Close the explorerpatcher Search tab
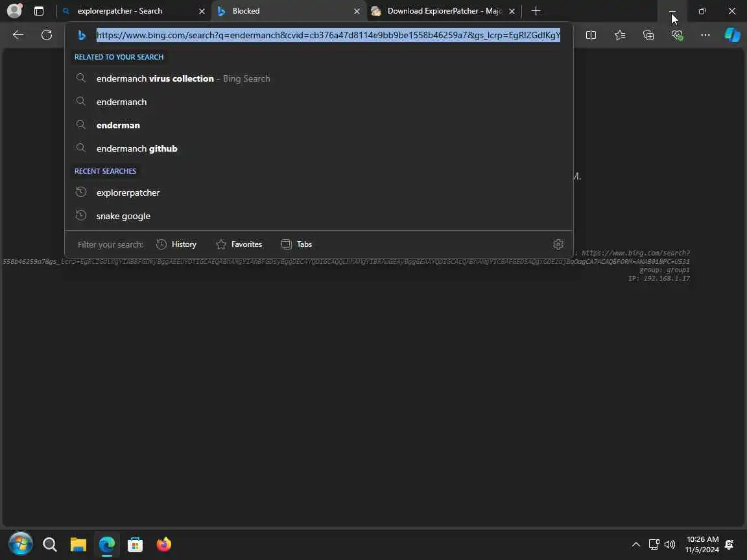 point(202,11)
